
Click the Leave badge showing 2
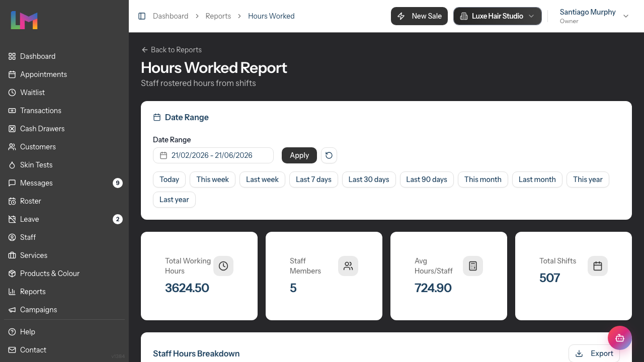click(118, 219)
